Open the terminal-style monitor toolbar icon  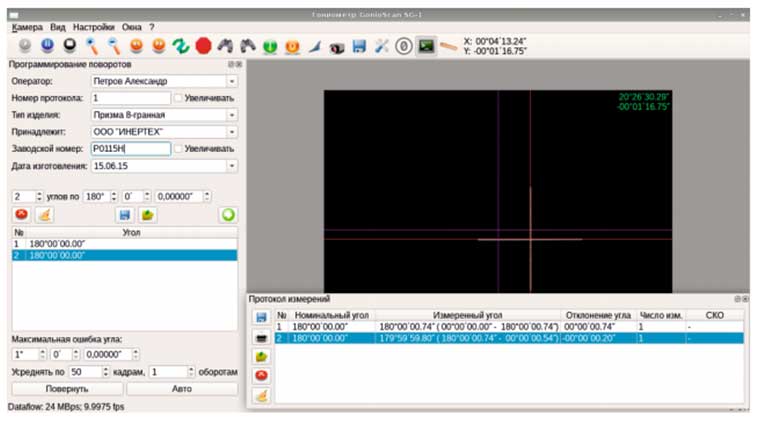pyautogui.click(x=426, y=46)
